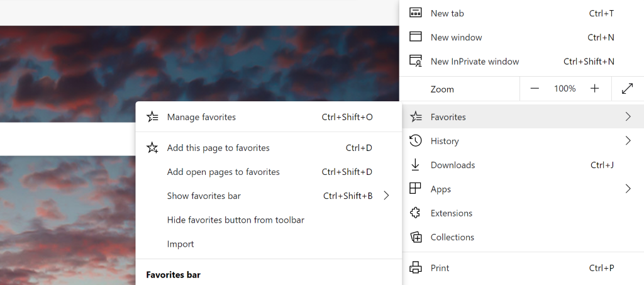Click the Favorites star icon in main menu

coord(416,116)
